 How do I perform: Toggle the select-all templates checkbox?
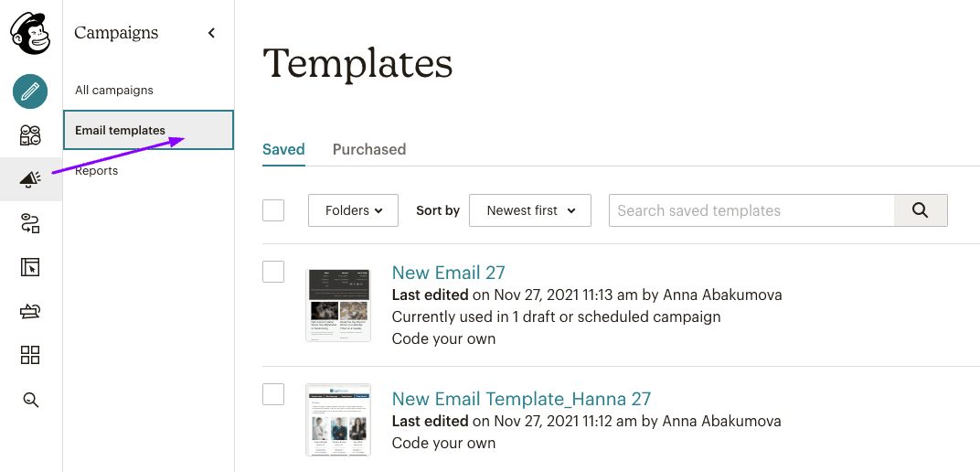[x=273, y=210]
